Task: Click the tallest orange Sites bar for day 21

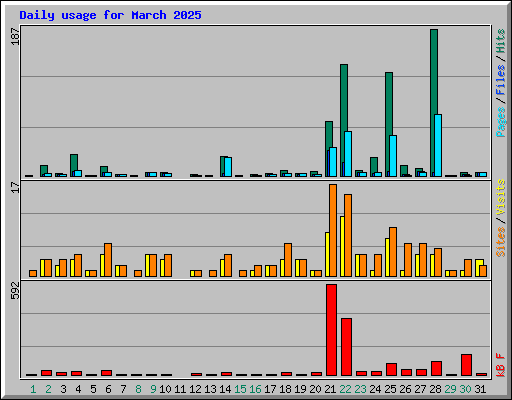Action: pos(333,230)
